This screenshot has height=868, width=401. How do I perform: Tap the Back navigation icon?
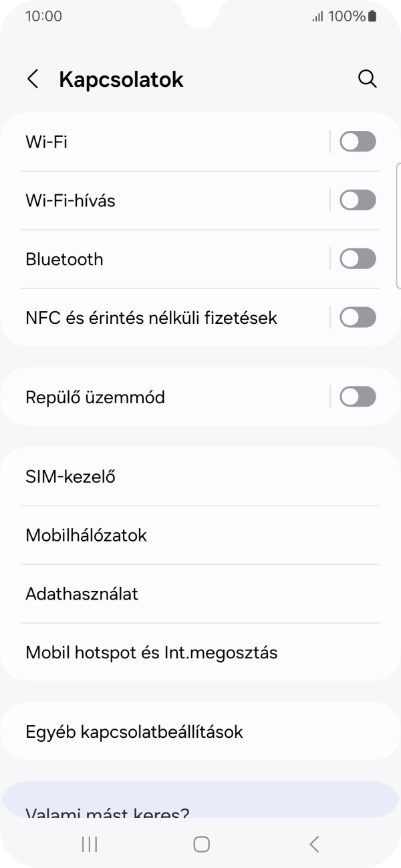coord(313,843)
